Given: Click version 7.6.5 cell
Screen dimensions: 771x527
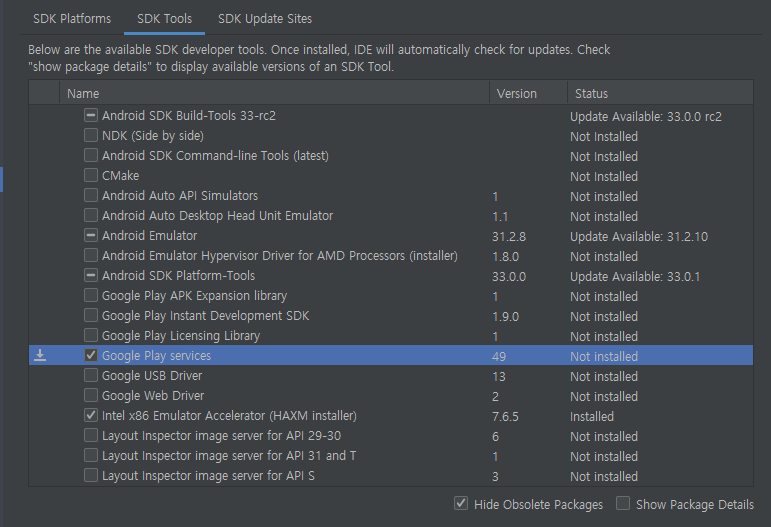Looking at the screenshot, I should click(505, 416).
